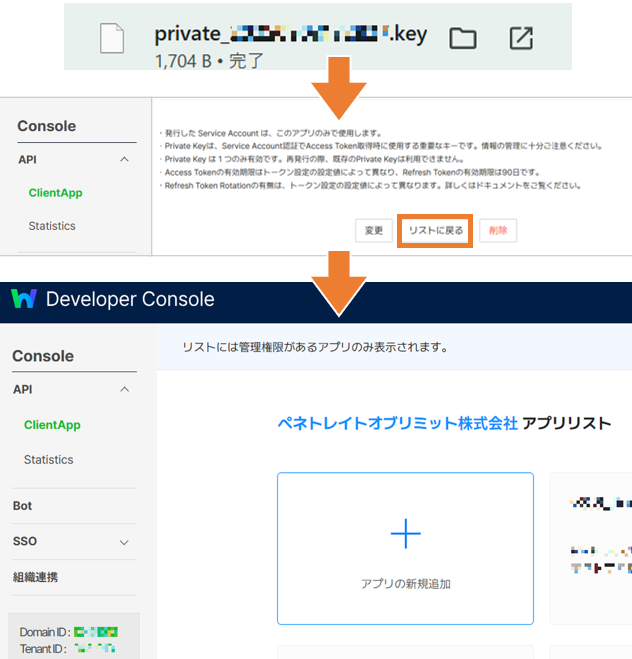Click the リストに戻る button
The width and height of the screenshot is (632, 659).
(x=435, y=230)
